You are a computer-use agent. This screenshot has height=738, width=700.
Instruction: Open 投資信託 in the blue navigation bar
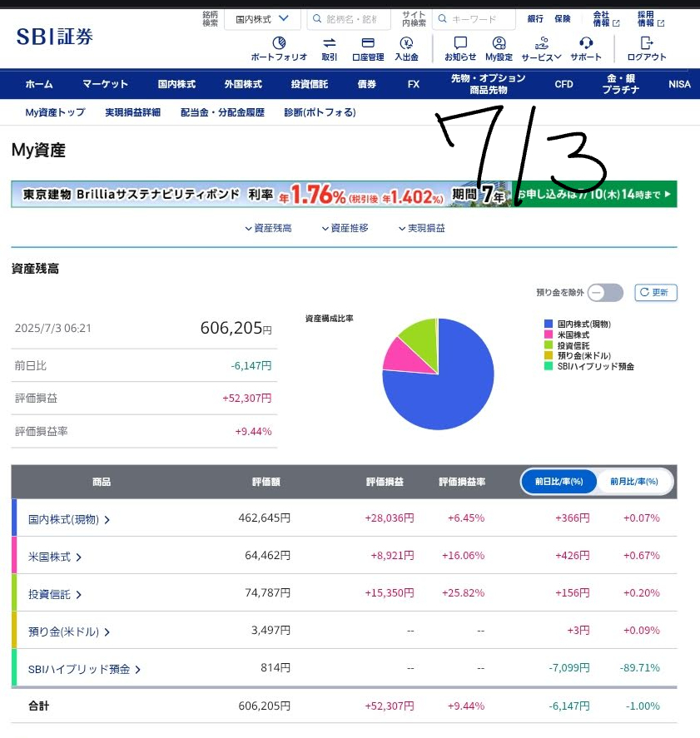tap(310, 84)
